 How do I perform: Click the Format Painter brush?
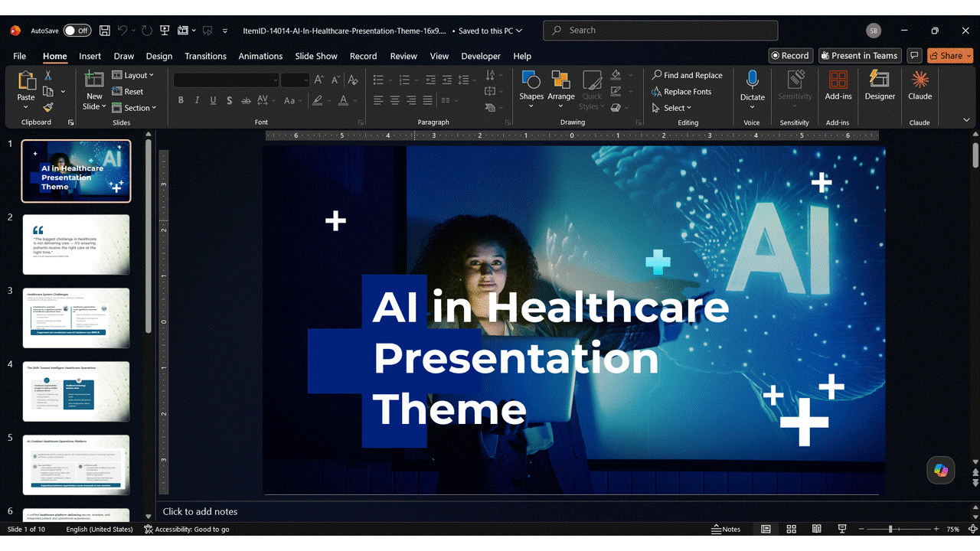(47, 107)
